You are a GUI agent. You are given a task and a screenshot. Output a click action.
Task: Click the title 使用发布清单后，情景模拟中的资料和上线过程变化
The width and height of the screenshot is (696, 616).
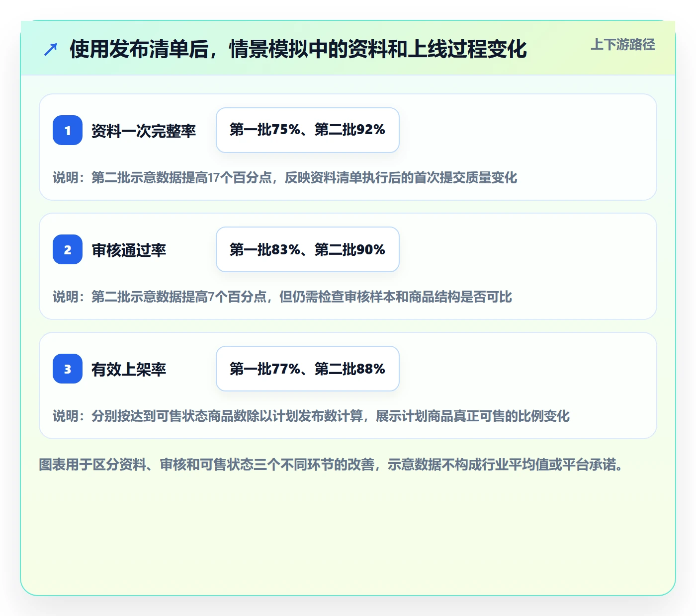tap(298, 49)
